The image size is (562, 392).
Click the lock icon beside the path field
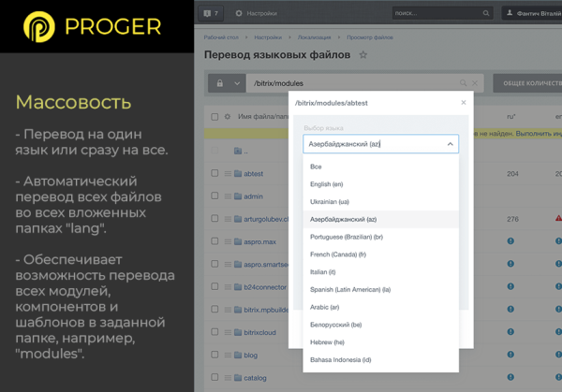pyautogui.click(x=221, y=84)
